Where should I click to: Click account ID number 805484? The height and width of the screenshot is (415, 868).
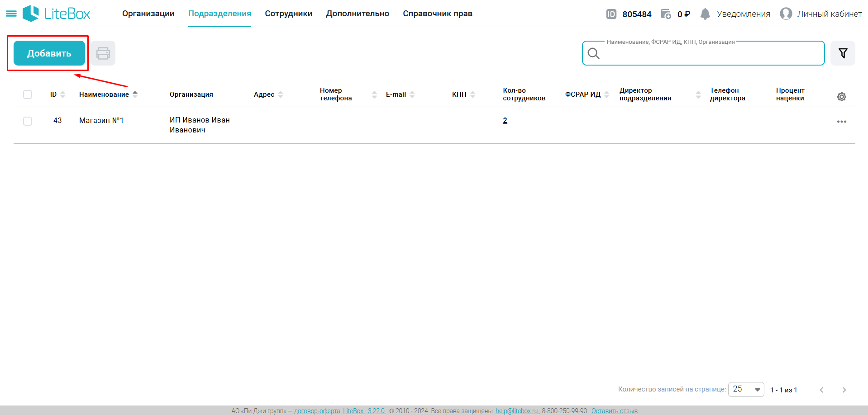(x=637, y=14)
